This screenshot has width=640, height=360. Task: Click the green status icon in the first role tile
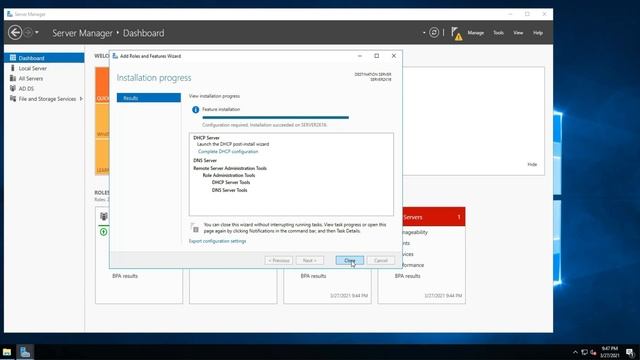[x=104, y=232]
